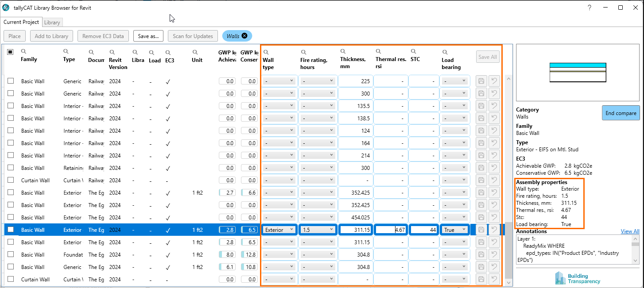
Task: Check the box for the 225 thickness row
Action: [x=11, y=81]
